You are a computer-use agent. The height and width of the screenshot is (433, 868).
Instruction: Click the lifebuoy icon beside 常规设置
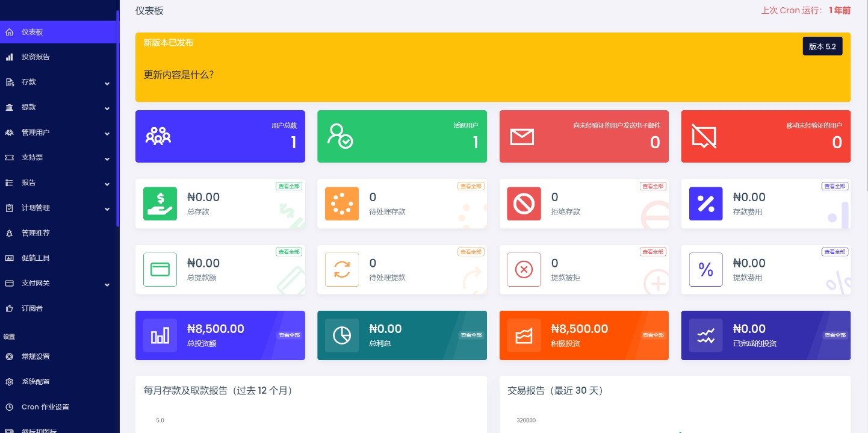(x=9, y=357)
